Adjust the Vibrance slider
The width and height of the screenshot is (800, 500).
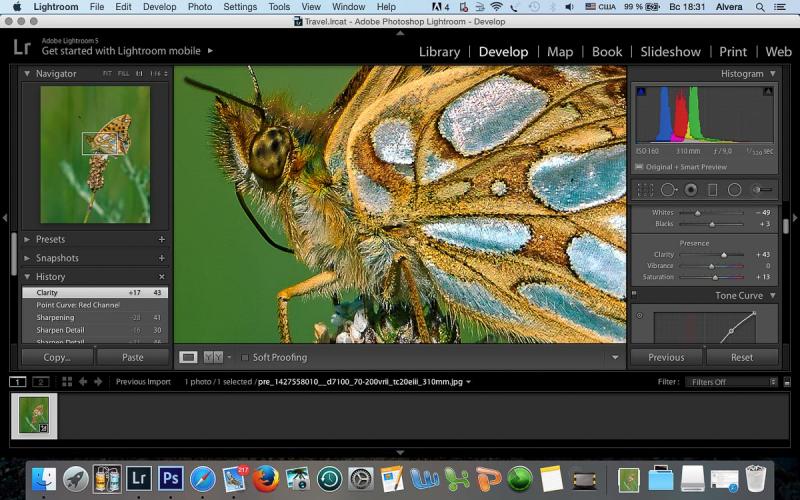click(x=712, y=266)
